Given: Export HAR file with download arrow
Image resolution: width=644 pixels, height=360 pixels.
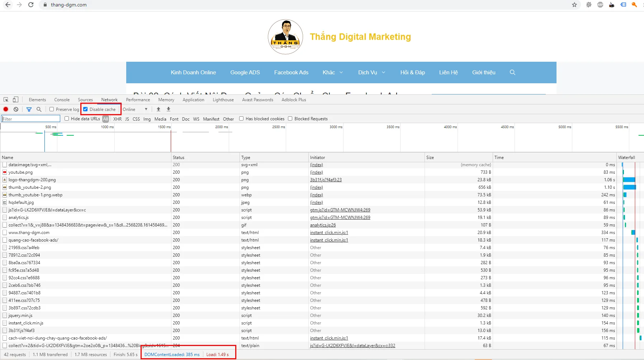Looking at the screenshot, I should tap(169, 109).
